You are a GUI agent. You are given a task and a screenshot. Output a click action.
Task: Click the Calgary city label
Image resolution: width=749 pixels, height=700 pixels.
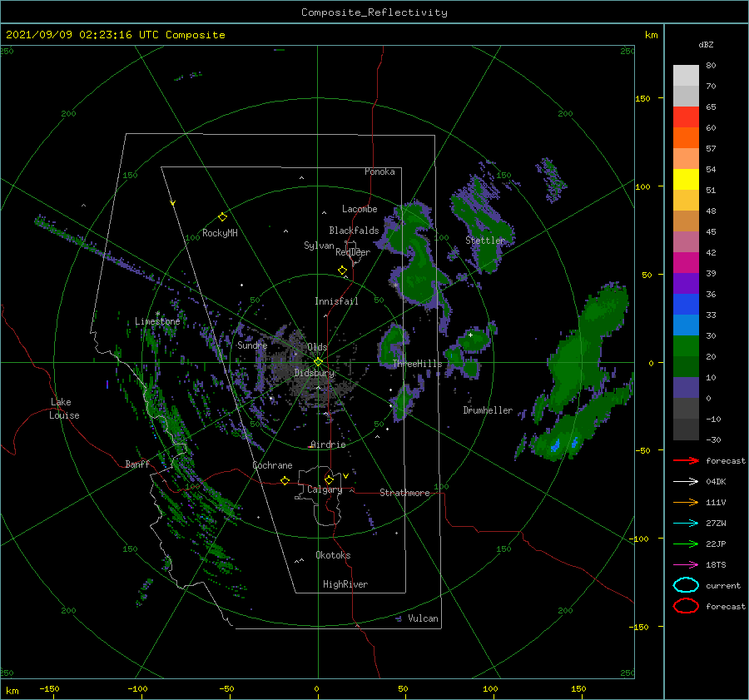(325, 489)
